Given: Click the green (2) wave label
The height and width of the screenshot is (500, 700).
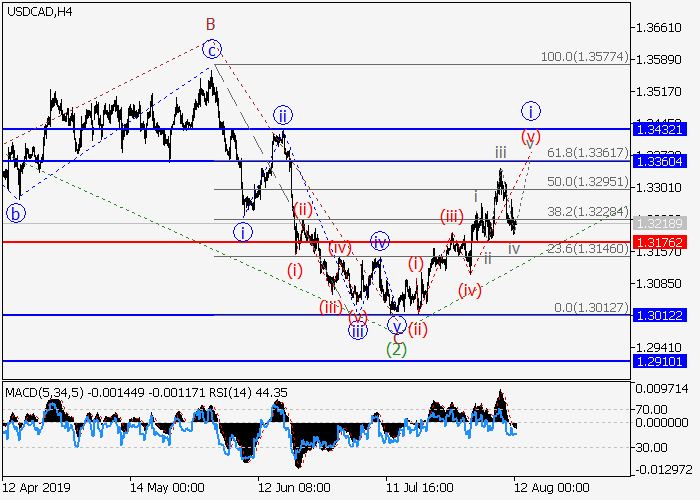Looking at the screenshot, I should tap(397, 349).
